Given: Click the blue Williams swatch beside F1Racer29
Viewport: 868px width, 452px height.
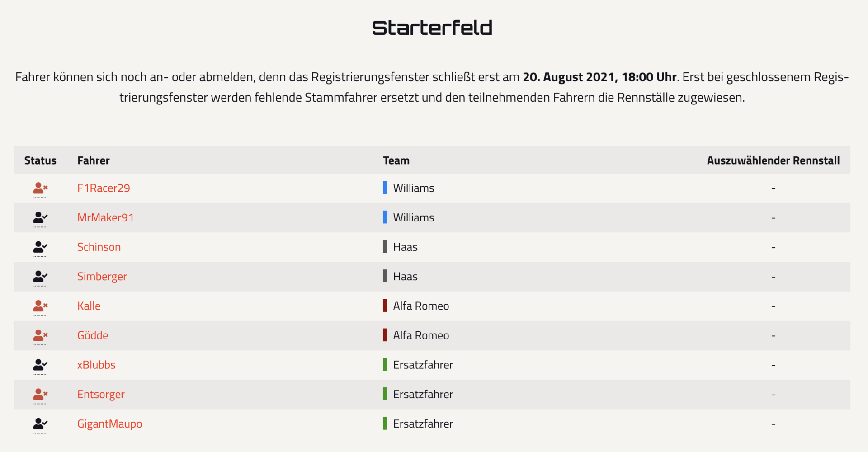Looking at the screenshot, I should click(x=385, y=188).
